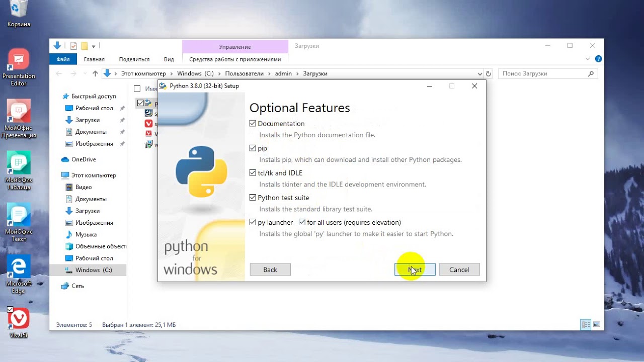
Task: Select Музыка under Этот компьютер
Action: (81, 234)
